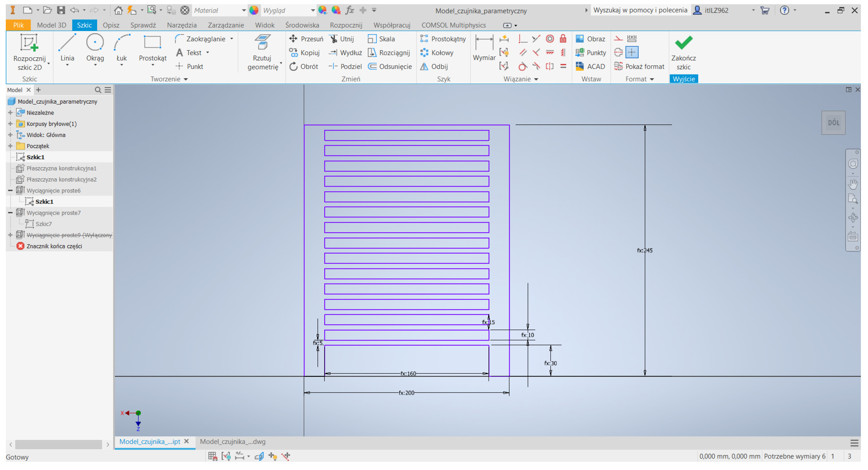
Task: Open the Model_czujnika dwg document tab
Action: click(x=232, y=441)
